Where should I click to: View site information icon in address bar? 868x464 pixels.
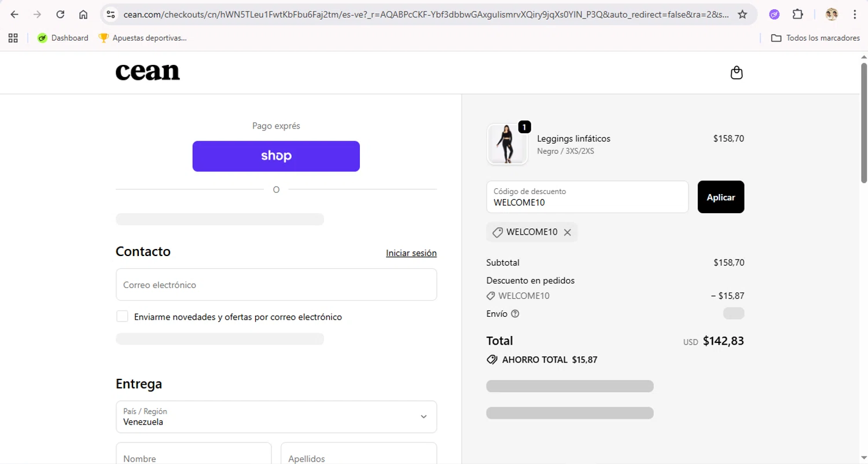[x=111, y=14]
